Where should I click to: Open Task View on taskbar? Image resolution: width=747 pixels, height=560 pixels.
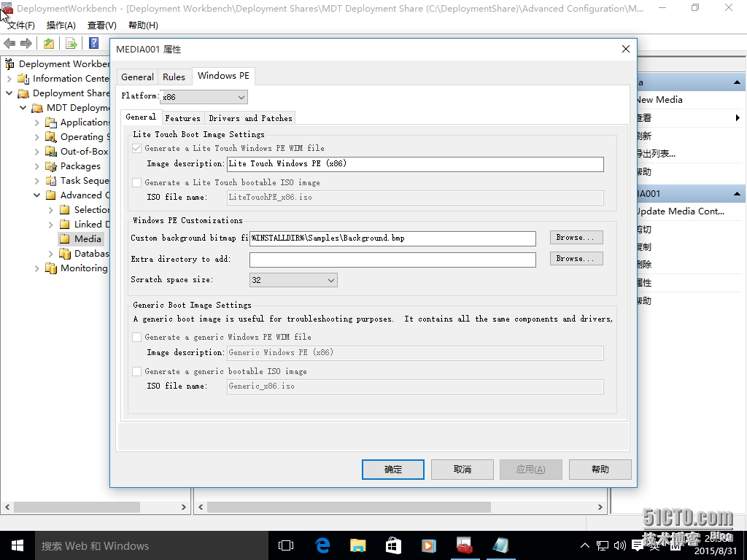(286, 545)
